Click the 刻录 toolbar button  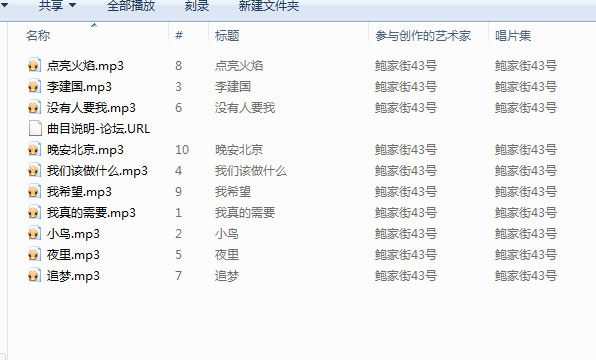[x=197, y=5]
